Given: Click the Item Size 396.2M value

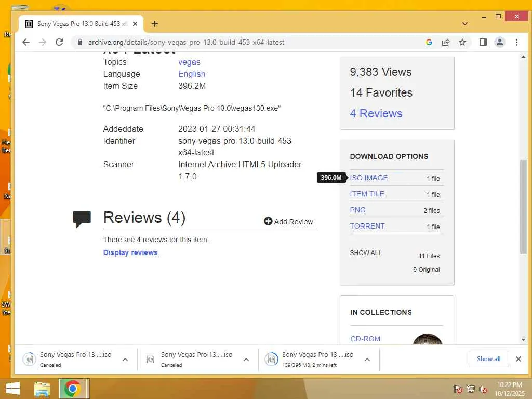Looking at the screenshot, I should tap(192, 86).
